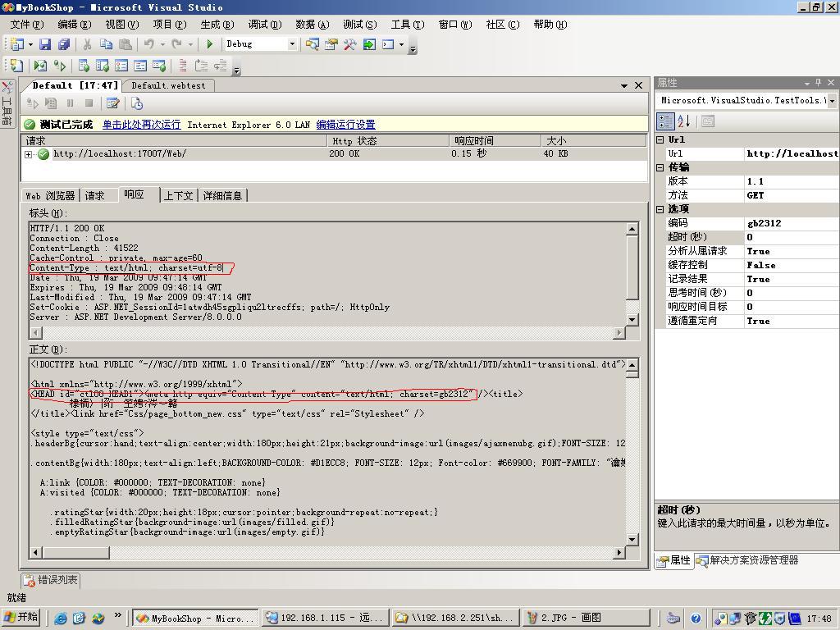
Task: Switch to the Web 浏览器 tab
Action: click(x=50, y=195)
